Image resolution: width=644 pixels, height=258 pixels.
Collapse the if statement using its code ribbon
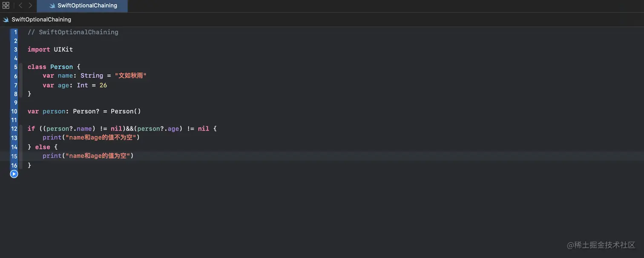21,147
